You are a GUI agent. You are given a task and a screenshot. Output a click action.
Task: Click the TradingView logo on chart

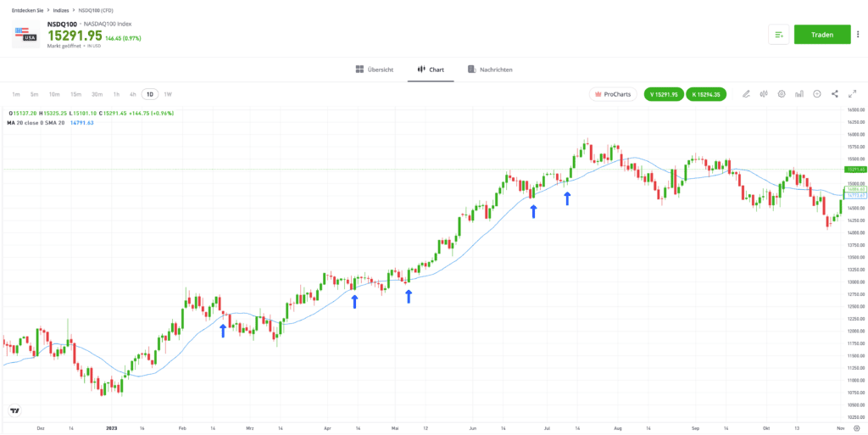click(14, 410)
